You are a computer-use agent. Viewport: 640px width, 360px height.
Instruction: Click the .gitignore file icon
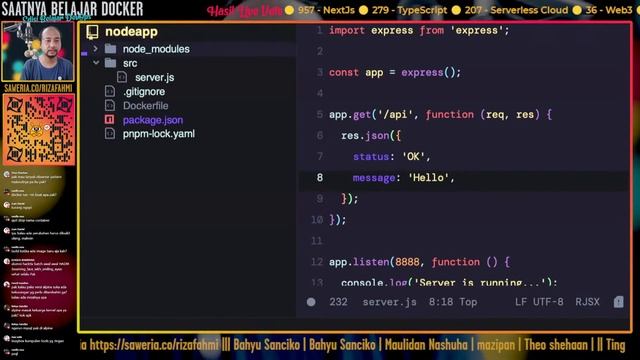[110, 91]
